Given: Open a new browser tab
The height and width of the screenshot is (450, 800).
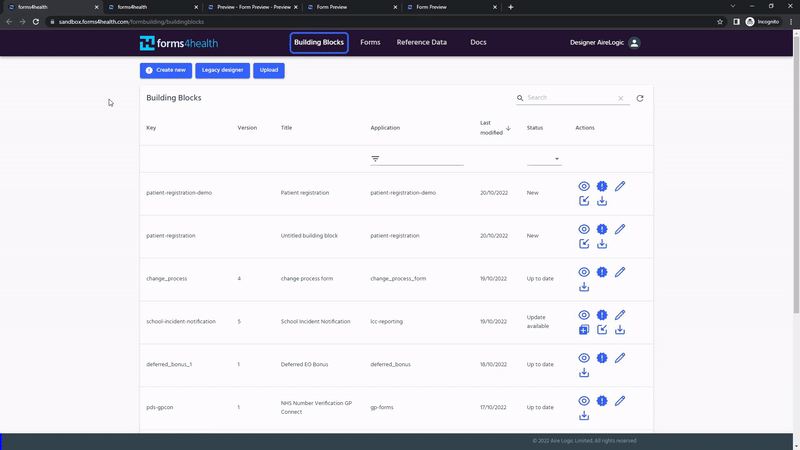Looking at the screenshot, I should coord(511,7).
